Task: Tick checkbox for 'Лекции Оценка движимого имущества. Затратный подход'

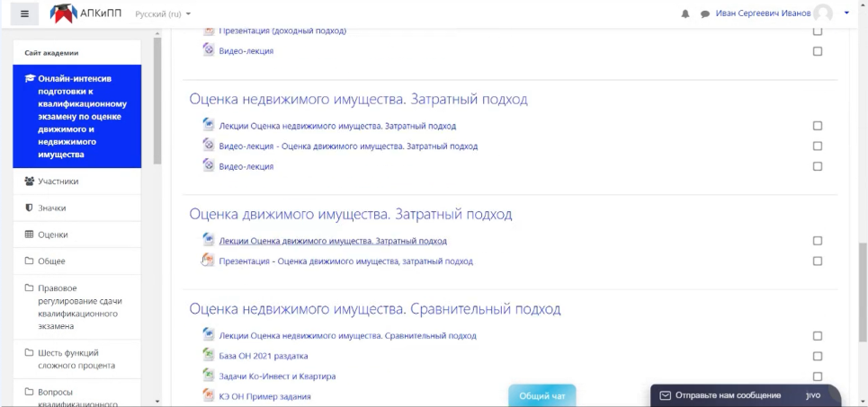Action: 817,241
